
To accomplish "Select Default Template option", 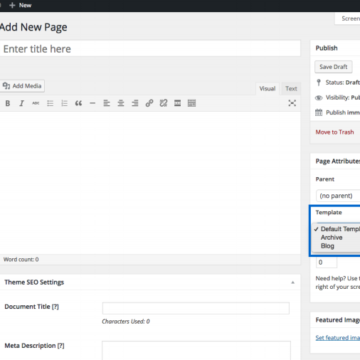I will (337, 229).
